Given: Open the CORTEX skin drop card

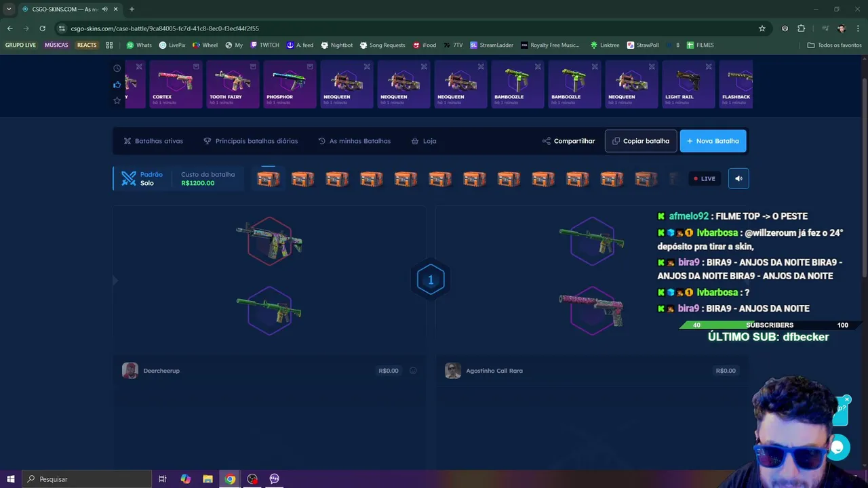Looking at the screenshot, I should [x=176, y=84].
